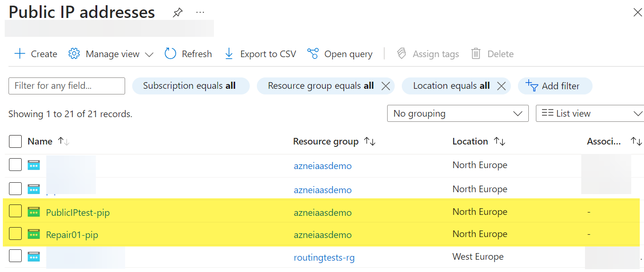Open the Repair01-pip resource link
Image resolution: width=644 pixels, height=272 pixels.
(72, 235)
